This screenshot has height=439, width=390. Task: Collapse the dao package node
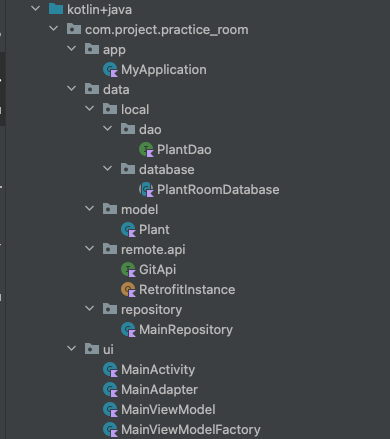click(108, 129)
